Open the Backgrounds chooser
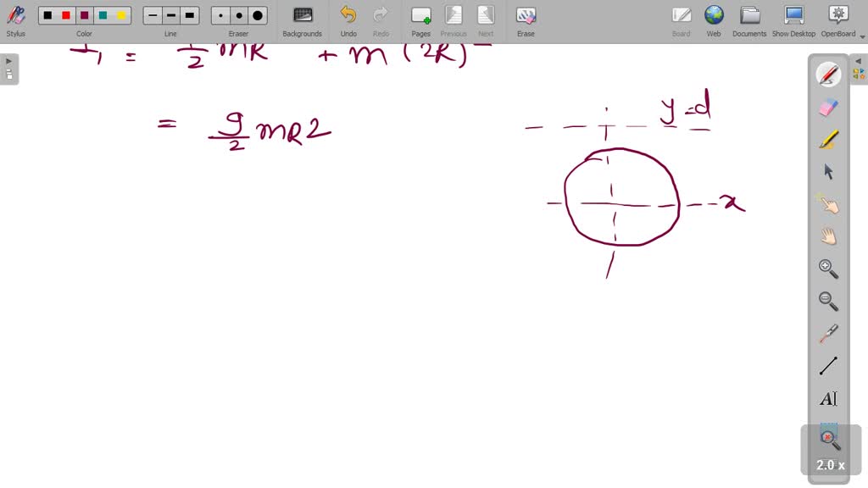The width and height of the screenshot is (868, 488). pyautogui.click(x=303, y=20)
